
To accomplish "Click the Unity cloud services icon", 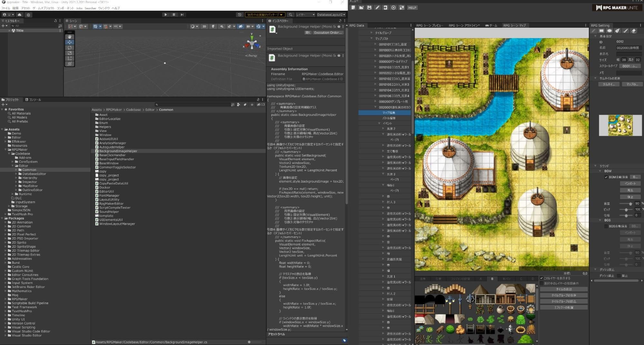I will pyautogui.click(x=20, y=15).
